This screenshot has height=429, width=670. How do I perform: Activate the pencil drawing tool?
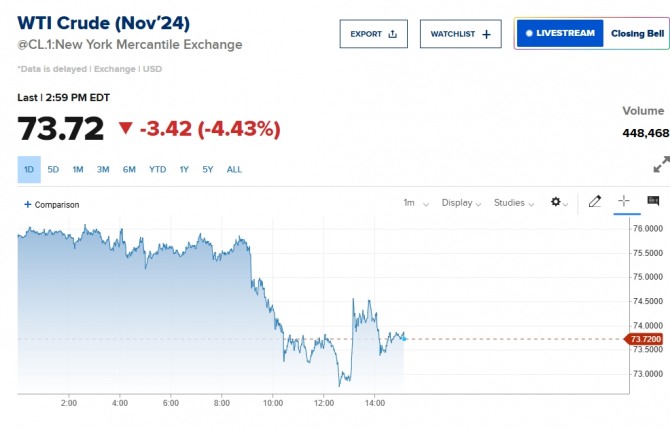(595, 202)
